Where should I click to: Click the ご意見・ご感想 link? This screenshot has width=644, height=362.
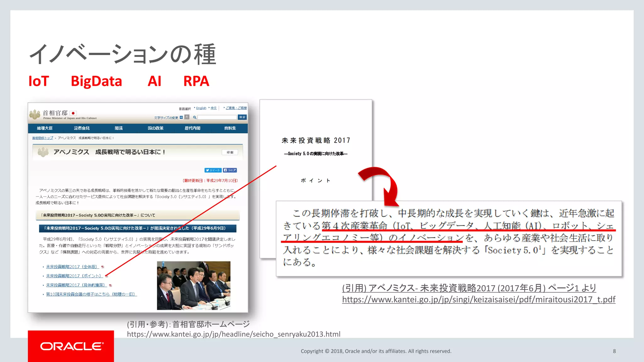coord(236,108)
